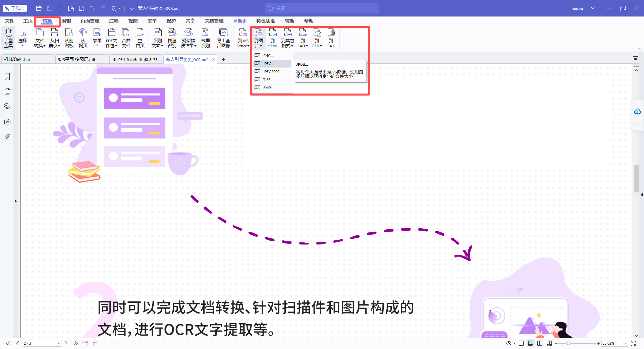Adjust the zoom slider handle
This screenshot has width=644, height=349.
(x=569, y=343)
